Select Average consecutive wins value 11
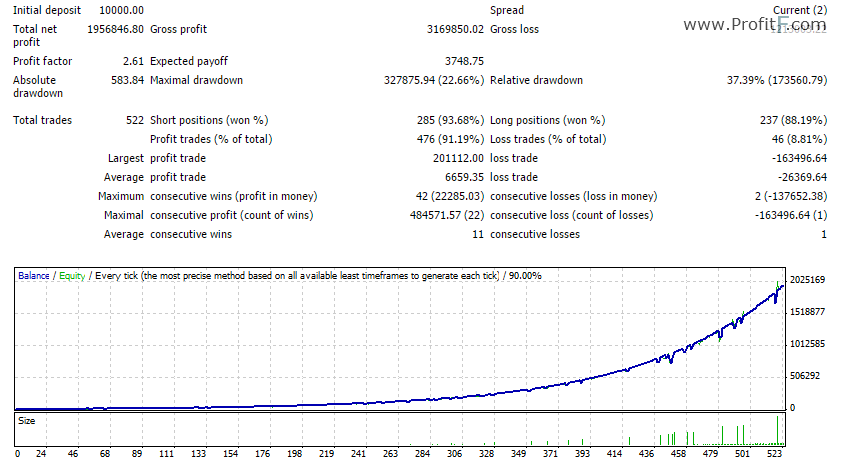Viewport: 846px width, 472px height. click(x=478, y=234)
